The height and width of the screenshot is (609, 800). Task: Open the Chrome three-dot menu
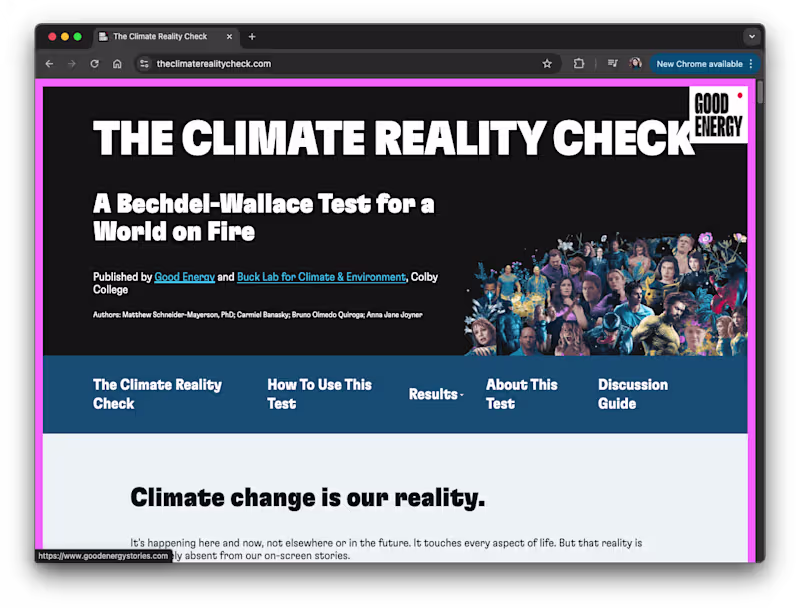pos(751,64)
